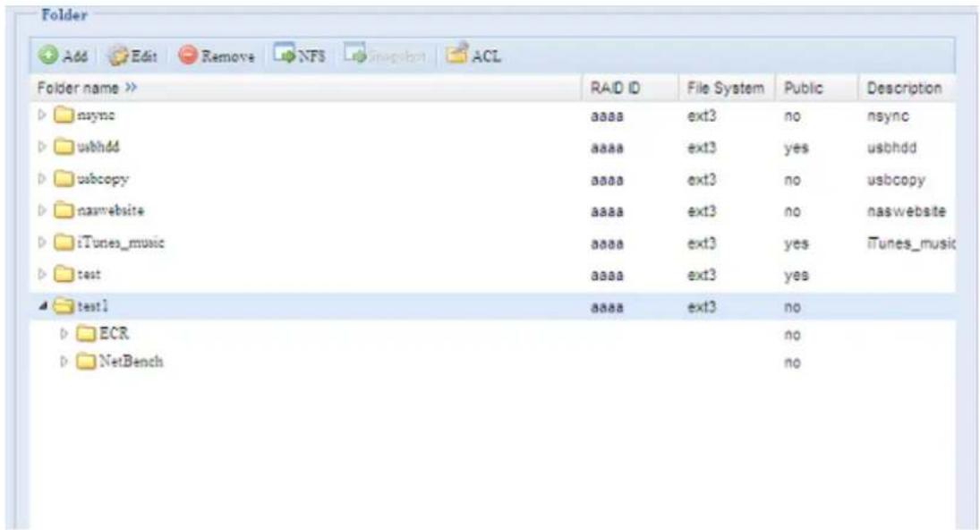The width and height of the screenshot is (980, 530).
Task: Click the Edit folder button
Action: pos(132,56)
